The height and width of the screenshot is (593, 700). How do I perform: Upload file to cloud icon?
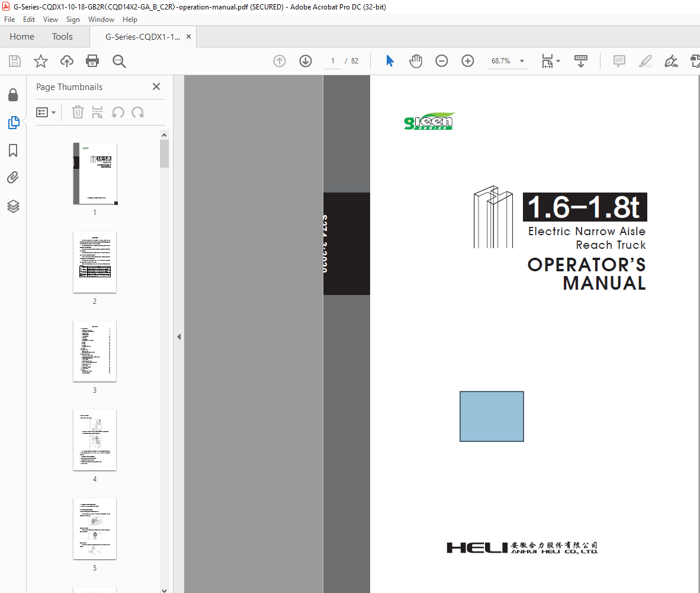(x=67, y=61)
